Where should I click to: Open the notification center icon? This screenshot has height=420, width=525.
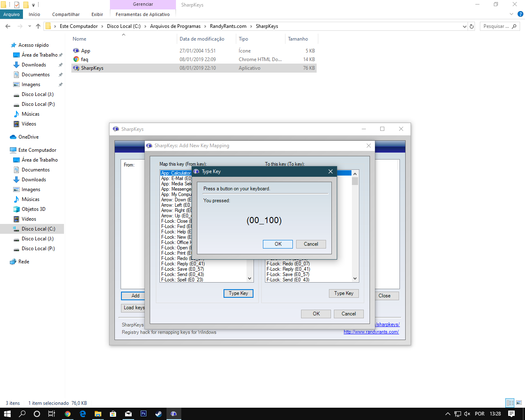[511, 414]
